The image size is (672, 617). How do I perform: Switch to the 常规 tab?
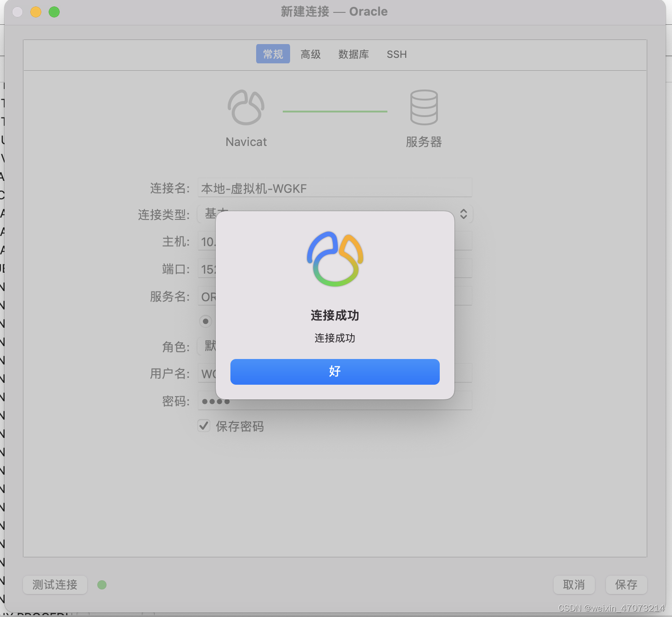point(273,54)
